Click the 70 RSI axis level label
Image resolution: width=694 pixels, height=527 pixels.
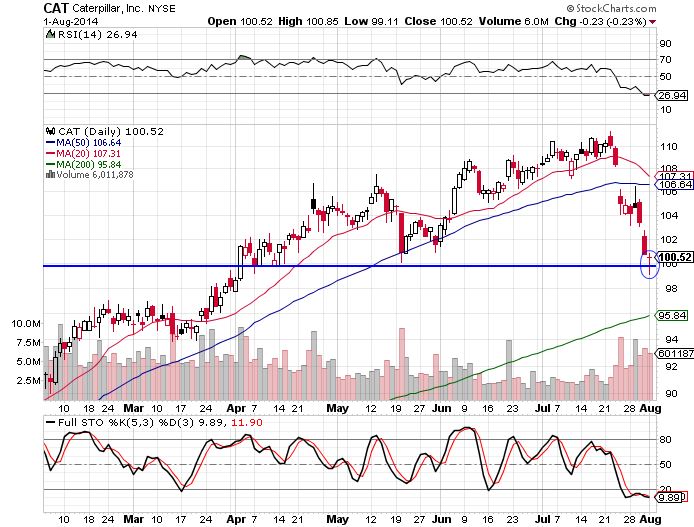click(666, 59)
